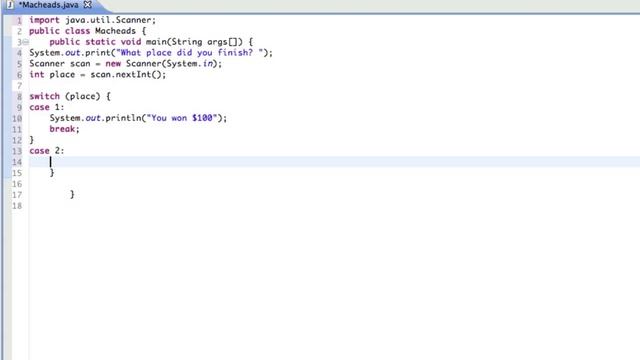Close the Macheads.java tab
640x360 pixels.
(87, 5)
